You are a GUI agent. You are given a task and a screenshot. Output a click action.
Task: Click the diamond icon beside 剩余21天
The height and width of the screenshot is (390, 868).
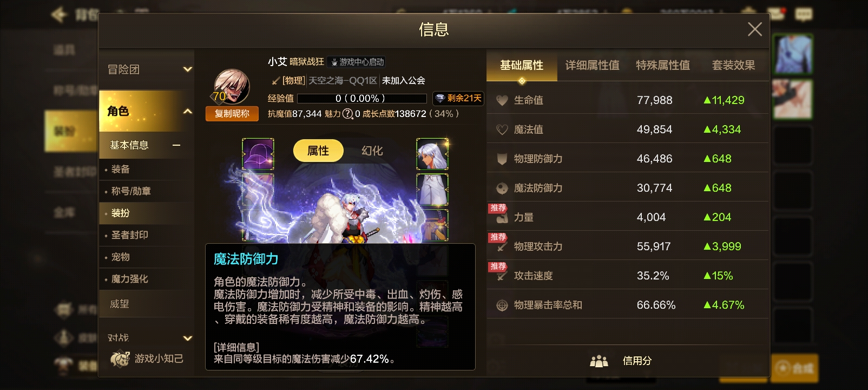pyautogui.click(x=440, y=99)
